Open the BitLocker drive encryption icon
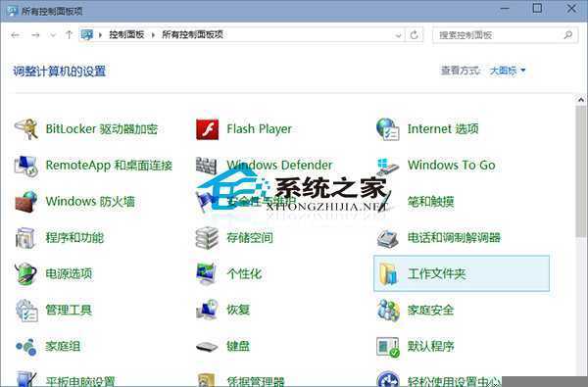This screenshot has height=387, width=588. (x=25, y=129)
